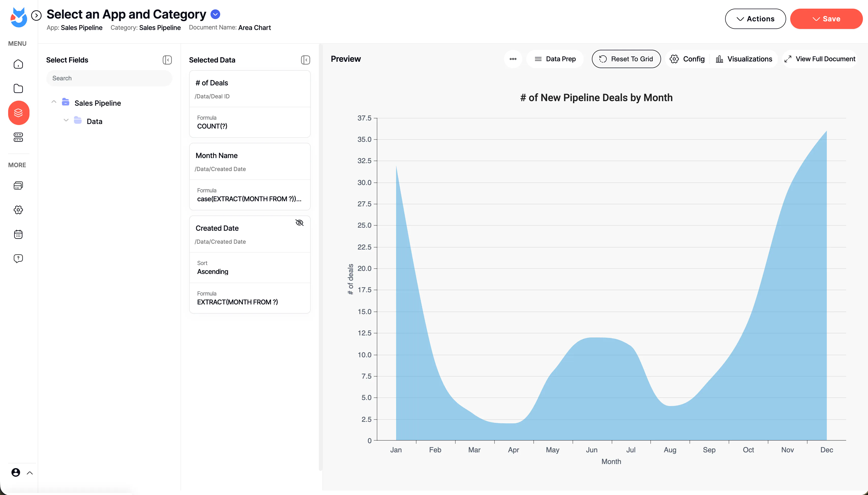Open the Save dropdown button

click(826, 19)
